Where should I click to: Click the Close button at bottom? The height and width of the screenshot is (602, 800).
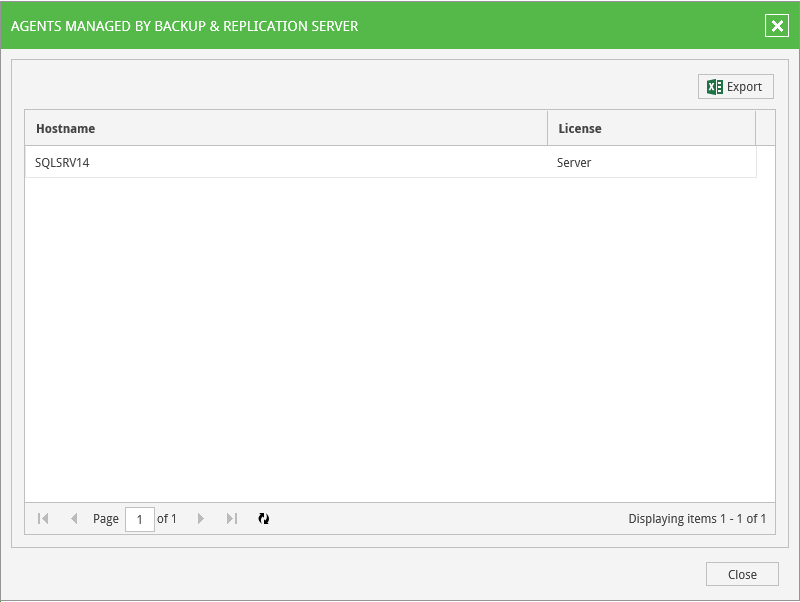(x=742, y=574)
